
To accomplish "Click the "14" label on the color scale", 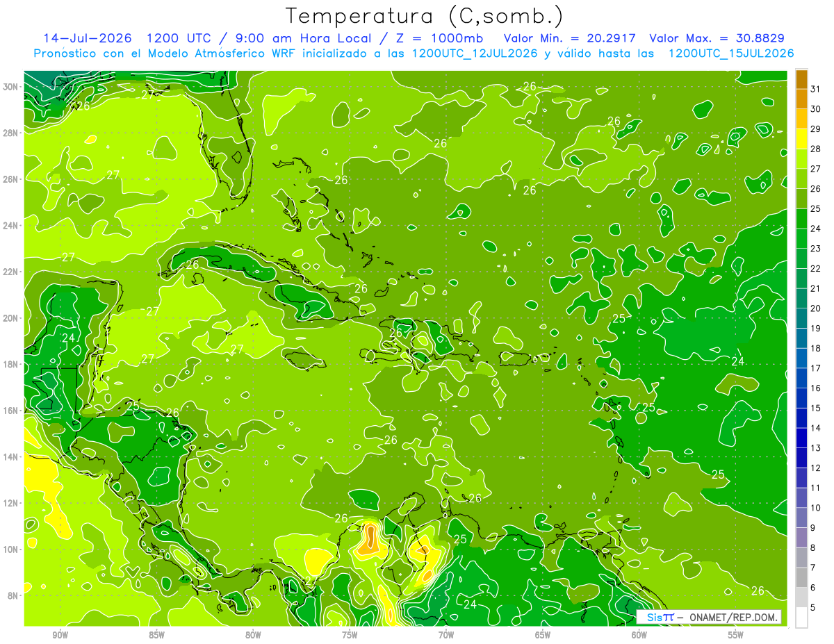I will pos(816,428).
